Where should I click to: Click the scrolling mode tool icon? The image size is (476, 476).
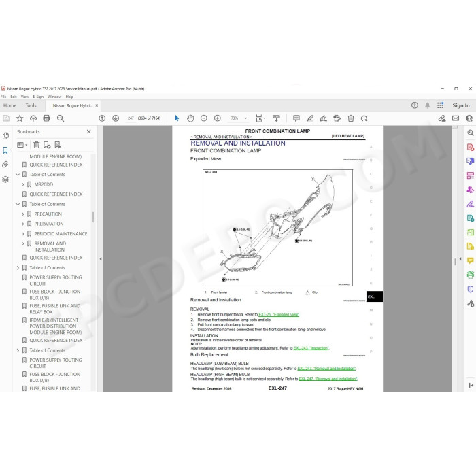[276, 118]
